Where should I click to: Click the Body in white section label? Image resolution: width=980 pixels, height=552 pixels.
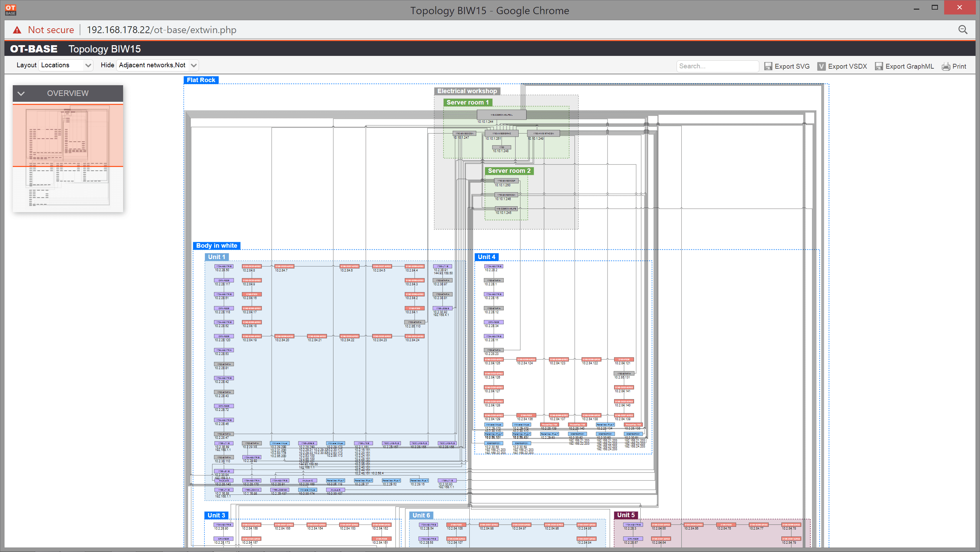click(216, 245)
